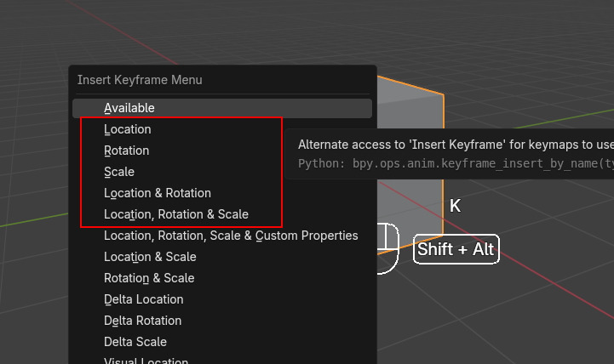Choose Delta Rotation keyframe option
This screenshot has height=364, width=614.
pos(222,321)
